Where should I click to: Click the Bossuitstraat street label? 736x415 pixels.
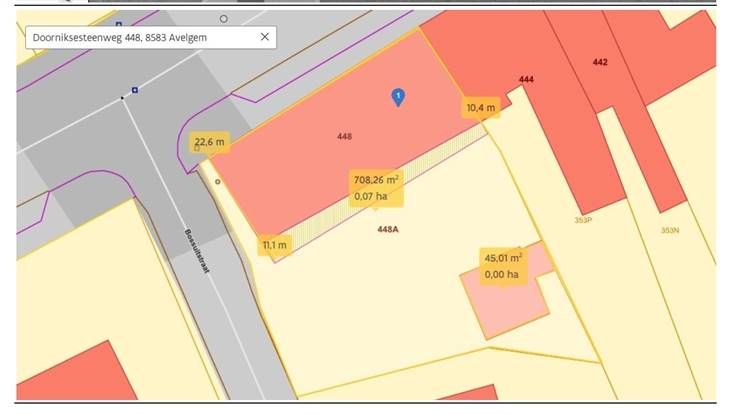197,251
